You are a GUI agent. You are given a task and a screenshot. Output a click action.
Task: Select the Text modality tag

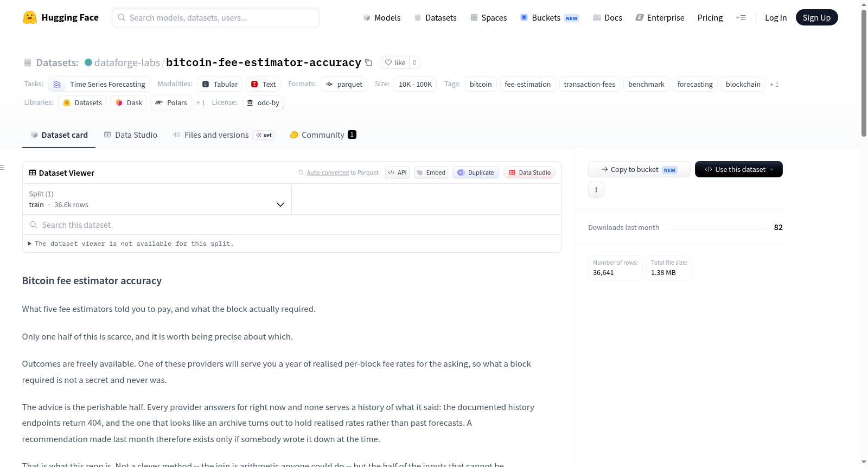263,84
